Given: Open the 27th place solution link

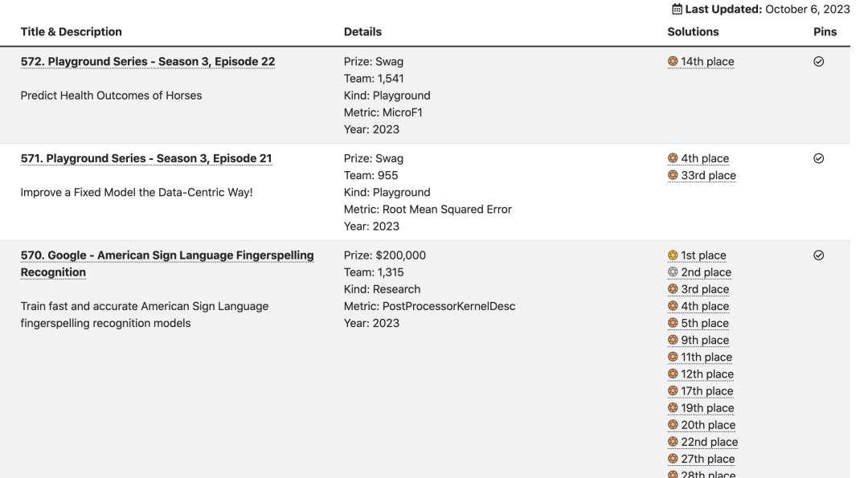Looking at the screenshot, I should (707, 459).
